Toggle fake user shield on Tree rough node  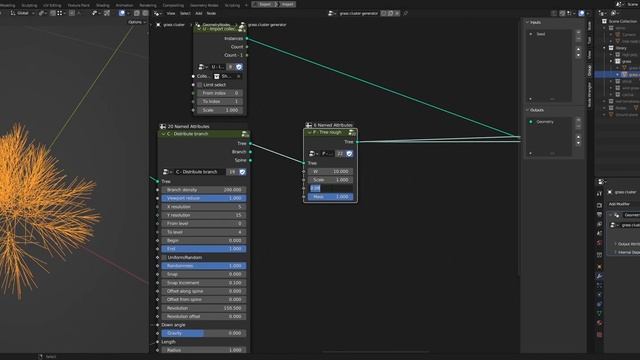[349, 153]
